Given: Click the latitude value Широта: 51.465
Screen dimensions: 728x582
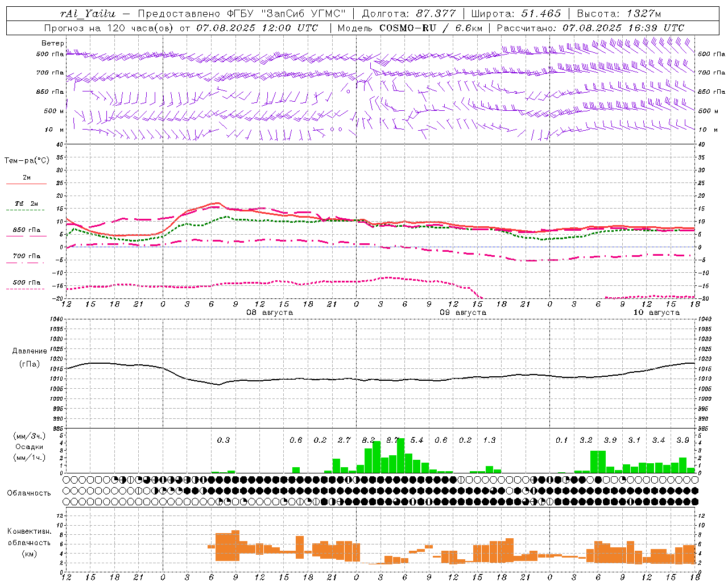Looking at the screenshot, I should coord(516,14).
